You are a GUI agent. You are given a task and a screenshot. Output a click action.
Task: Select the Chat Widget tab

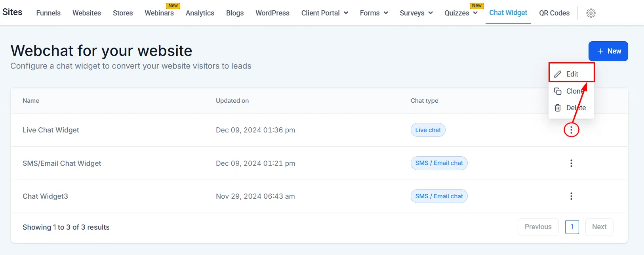[508, 13]
